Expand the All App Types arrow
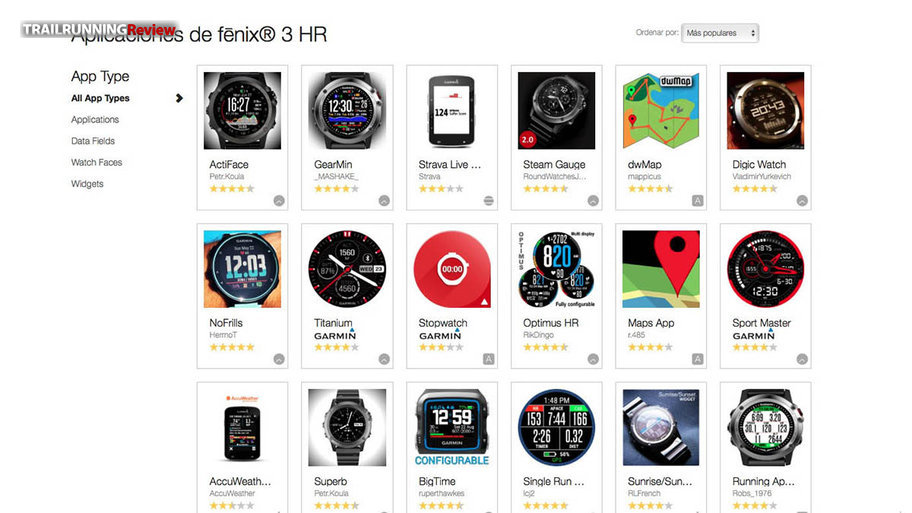This screenshot has height=513, width=912. coord(179,98)
